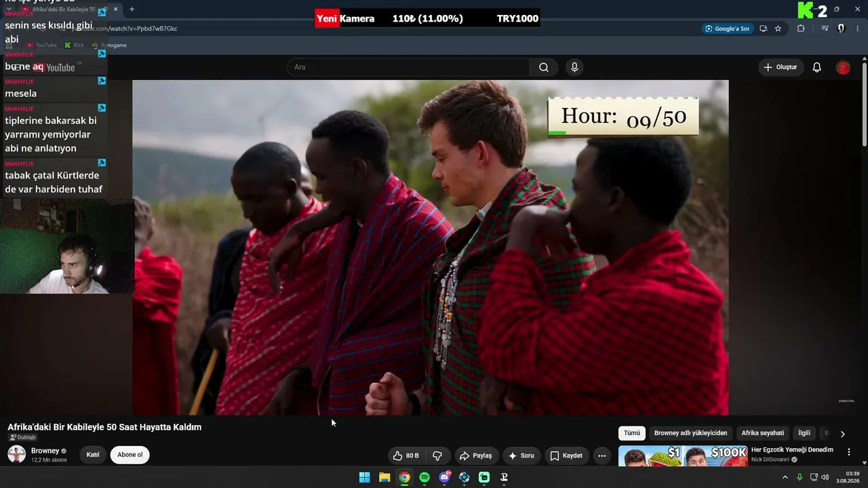This screenshot has width=868, height=488.
Task: Select the Afrika seyahati chip
Action: (763, 433)
